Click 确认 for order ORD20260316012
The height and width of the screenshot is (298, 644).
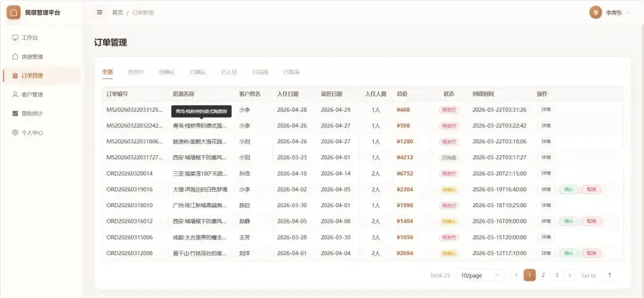click(569, 221)
